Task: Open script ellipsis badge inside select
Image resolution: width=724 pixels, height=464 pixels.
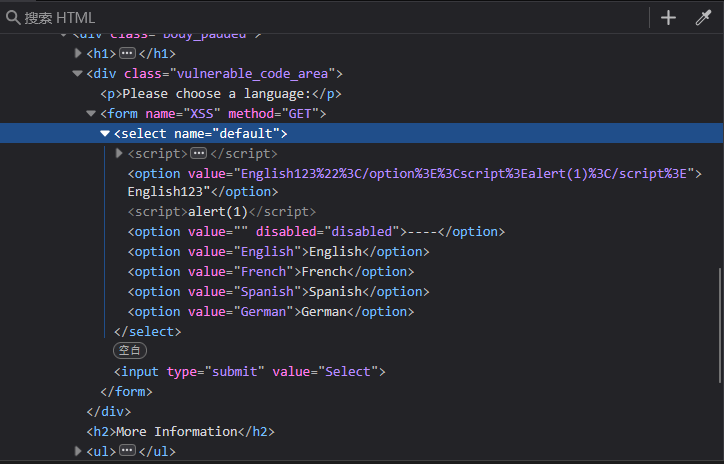Action: tap(199, 153)
